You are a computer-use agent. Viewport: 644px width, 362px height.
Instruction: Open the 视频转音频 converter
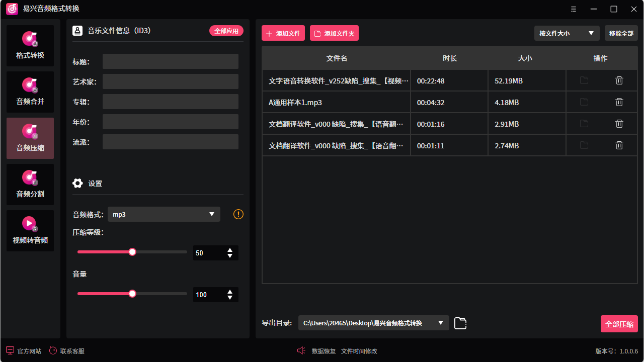pos(30,231)
